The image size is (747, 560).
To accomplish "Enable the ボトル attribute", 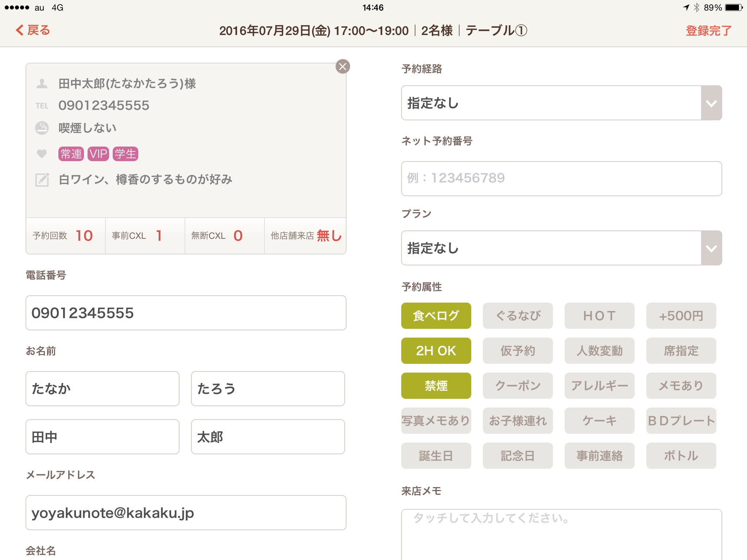I will [681, 456].
